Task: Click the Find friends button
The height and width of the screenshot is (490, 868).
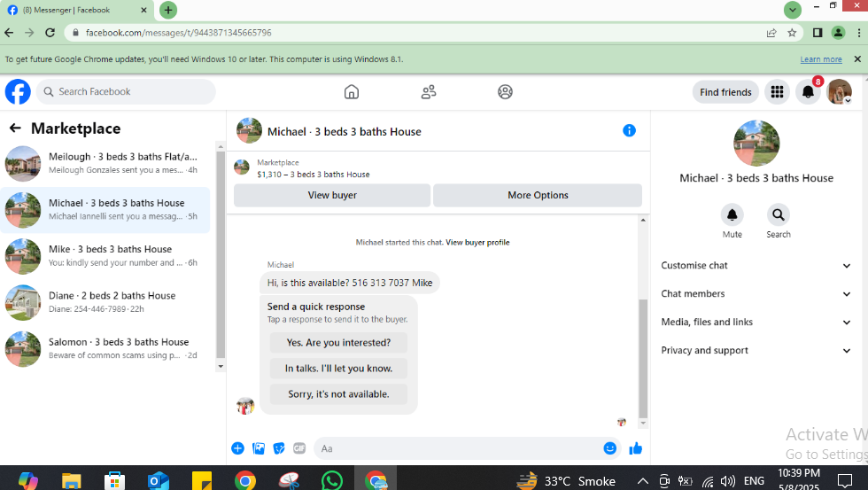Action: tap(725, 92)
